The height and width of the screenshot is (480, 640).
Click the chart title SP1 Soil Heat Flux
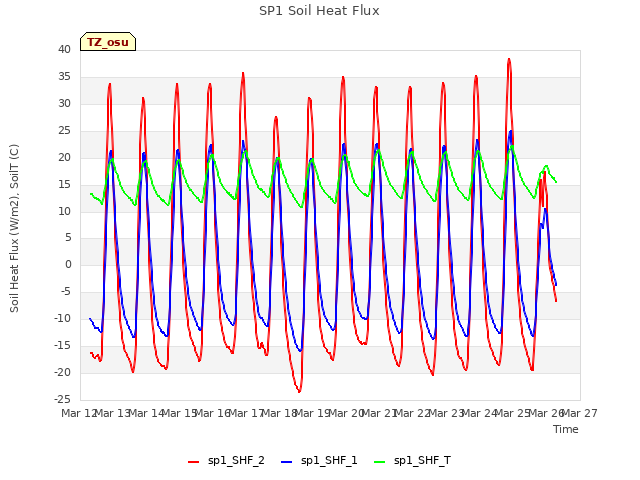pos(319,11)
